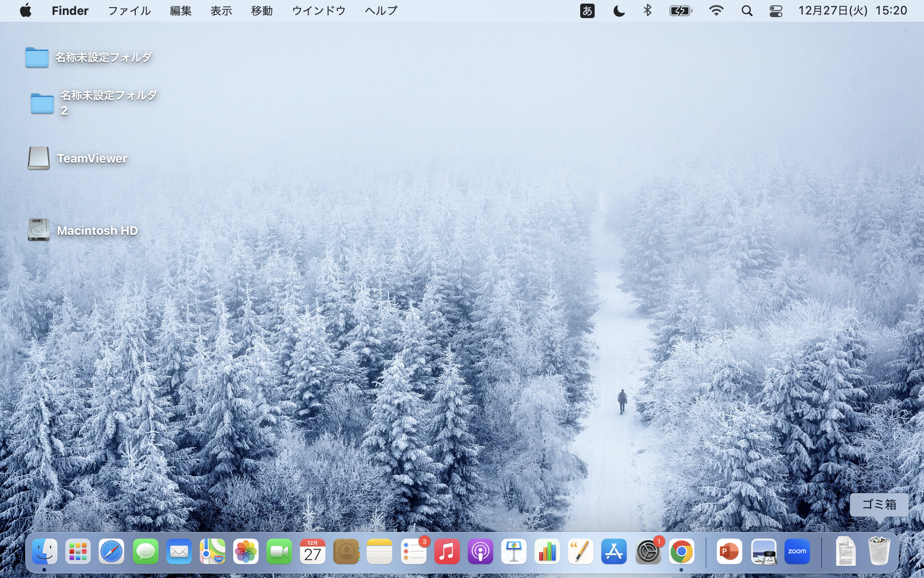Open PowerPoint from the Dock
Image resolution: width=924 pixels, height=578 pixels.
pos(729,551)
